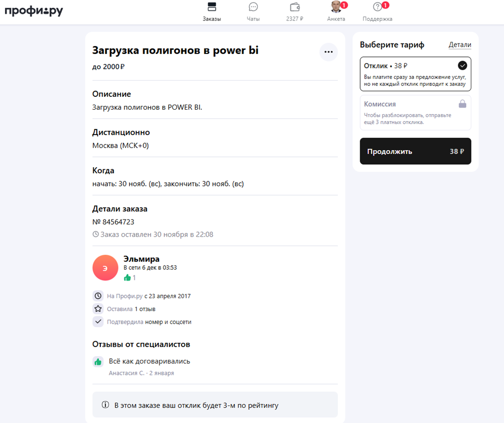Click the status В сети 6 дек в 03:53

click(x=150, y=268)
